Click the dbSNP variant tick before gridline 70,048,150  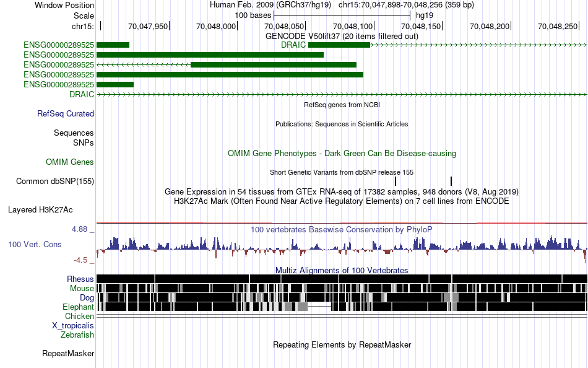click(x=396, y=181)
